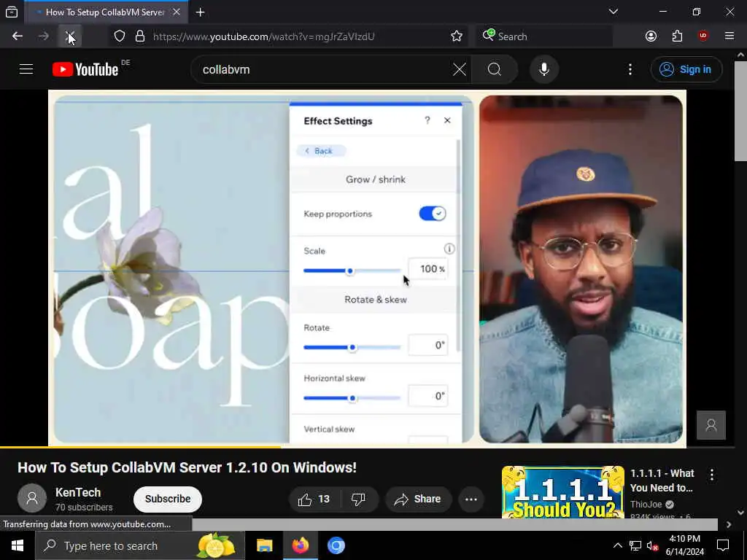Open KenTech channel avatar

[32, 498]
